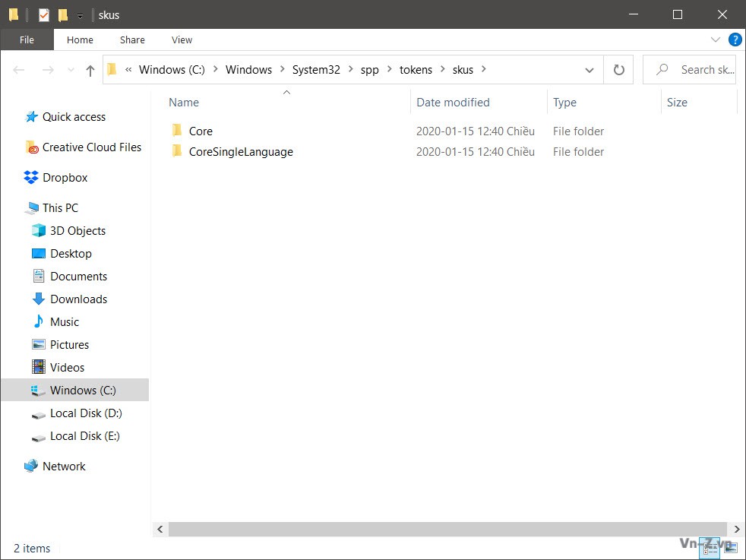
Task: Select the Core folder
Action: (x=201, y=131)
